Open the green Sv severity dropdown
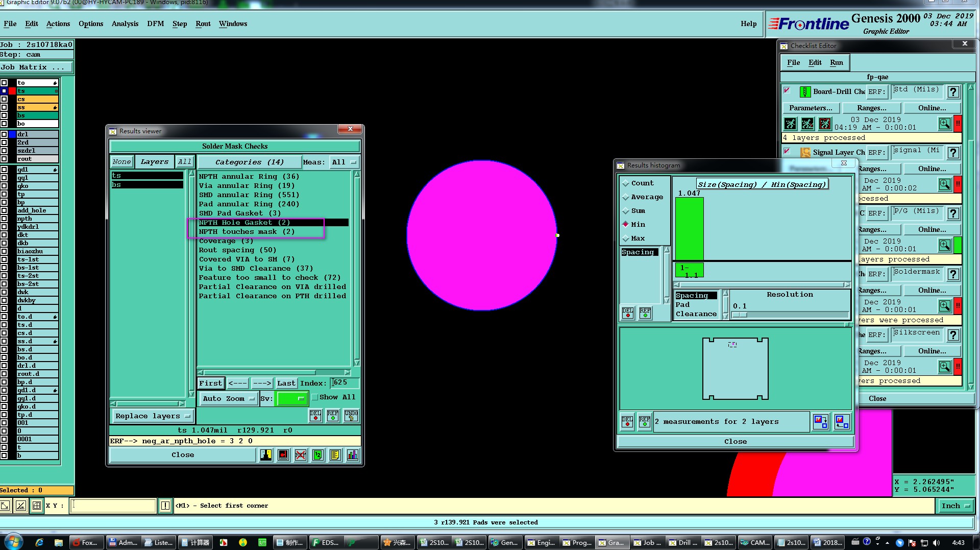 tap(291, 399)
